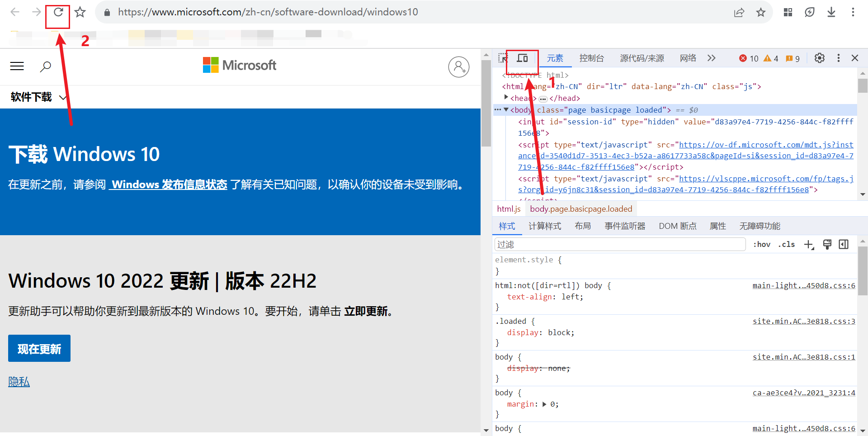Click the Styles pane vertical scrollbar thumb

tap(863, 270)
